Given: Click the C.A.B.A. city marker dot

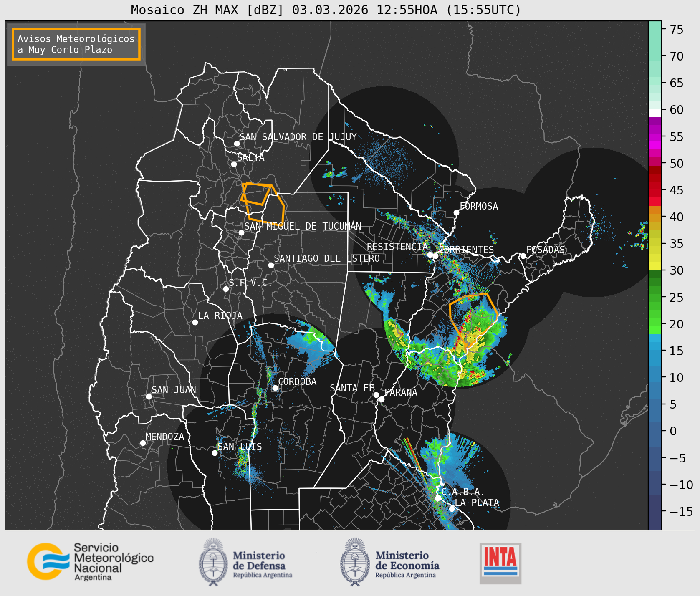Looking at the screenshot, I should (x=438, y=498).
